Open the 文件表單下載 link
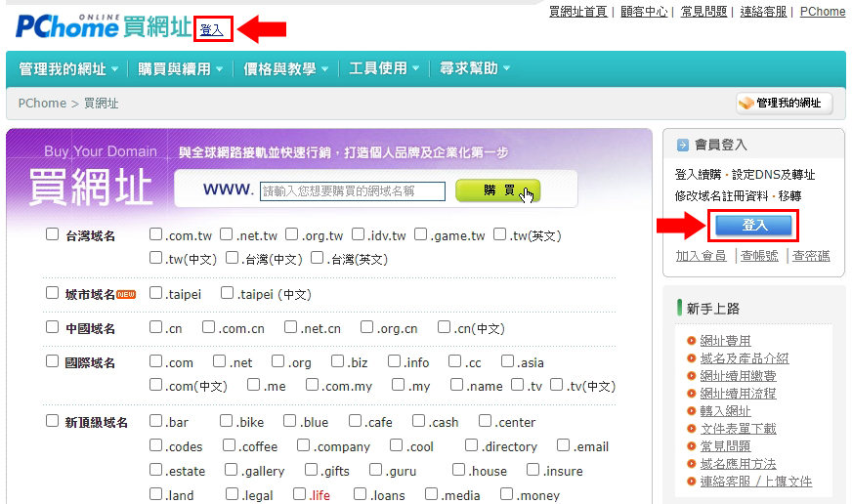This screenshot has height=504, width=852. [738, 429]
